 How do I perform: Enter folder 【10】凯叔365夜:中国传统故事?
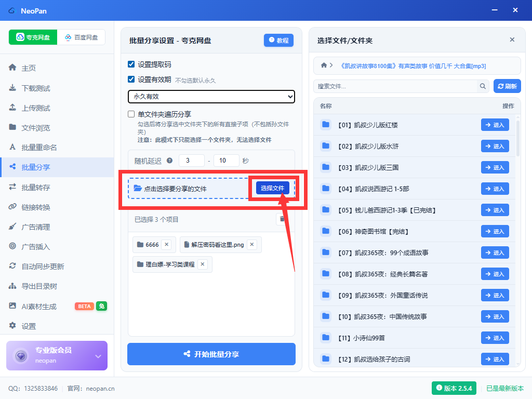point(495,316)
